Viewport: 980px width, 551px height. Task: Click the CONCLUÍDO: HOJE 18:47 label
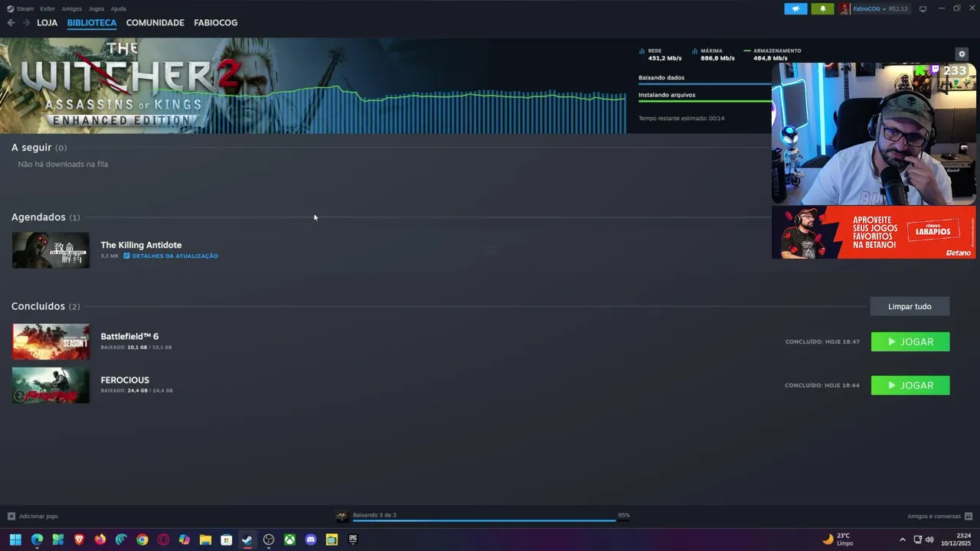822,342
